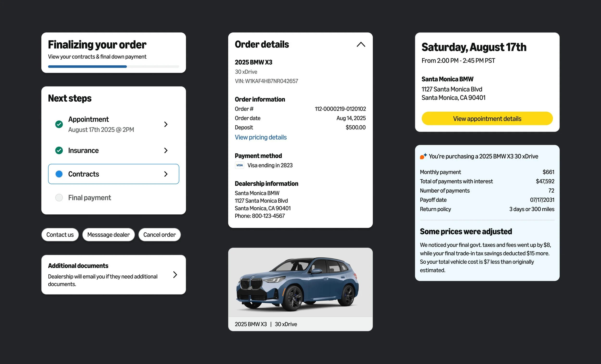Click the Cancel order button

pyautogui.click(x=159, y=235)
